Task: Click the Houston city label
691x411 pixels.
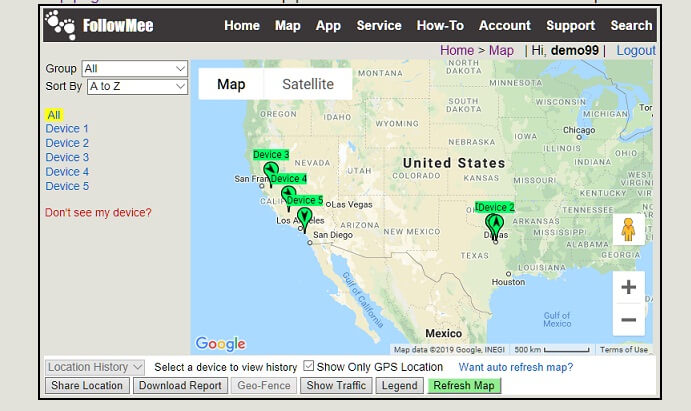Action: point(508,282)
